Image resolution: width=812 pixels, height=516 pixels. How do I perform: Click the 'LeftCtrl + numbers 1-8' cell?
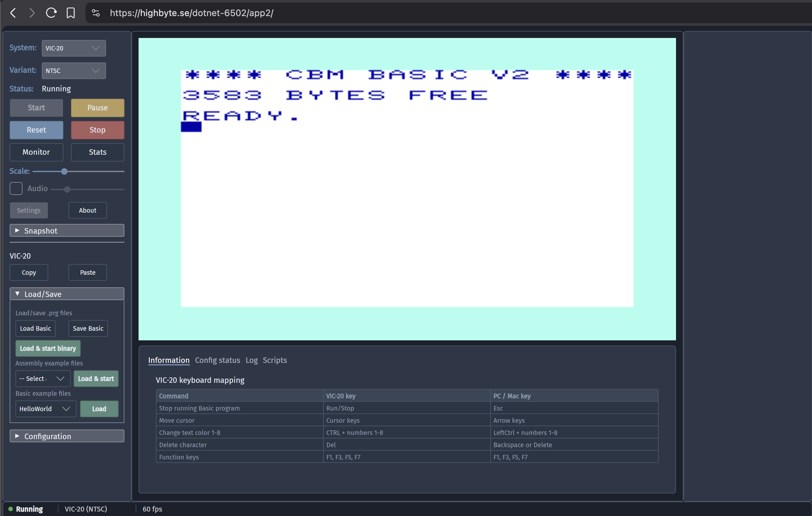point(574,432)
